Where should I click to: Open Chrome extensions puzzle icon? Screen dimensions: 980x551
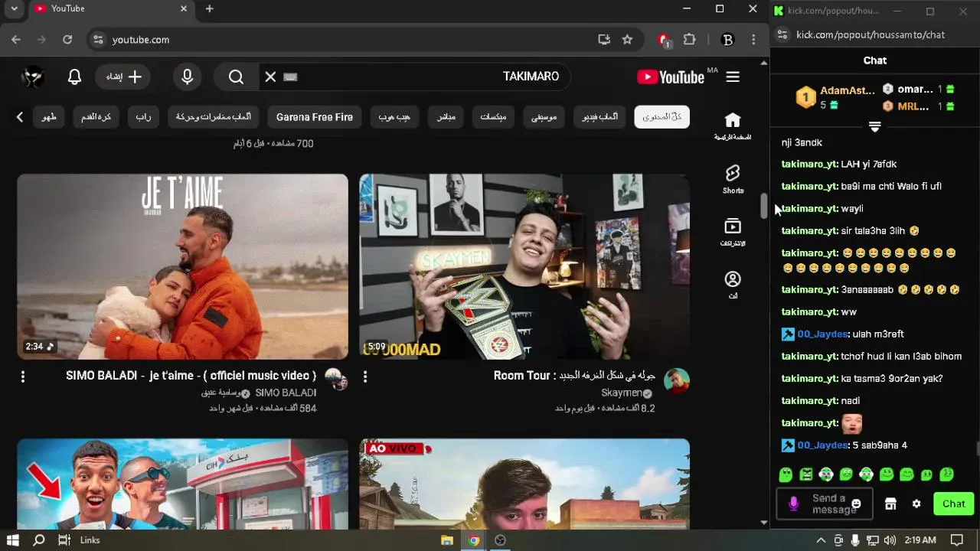tap(689, 40)
